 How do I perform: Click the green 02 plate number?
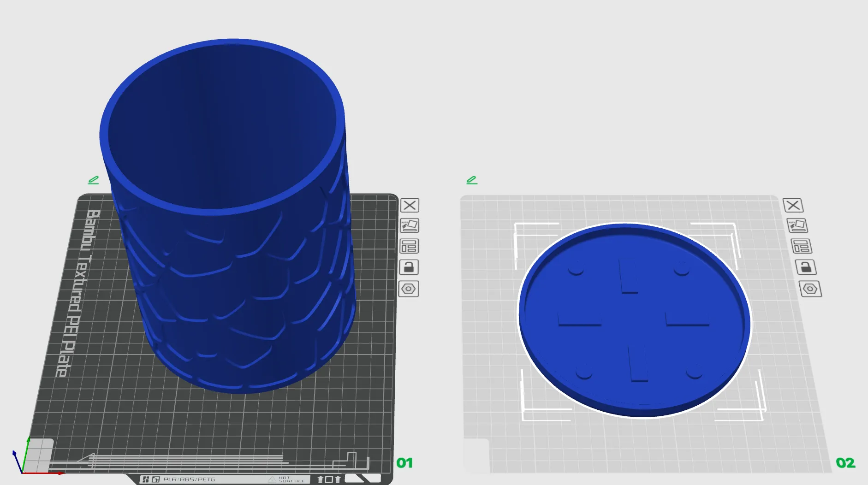point(845,463)
